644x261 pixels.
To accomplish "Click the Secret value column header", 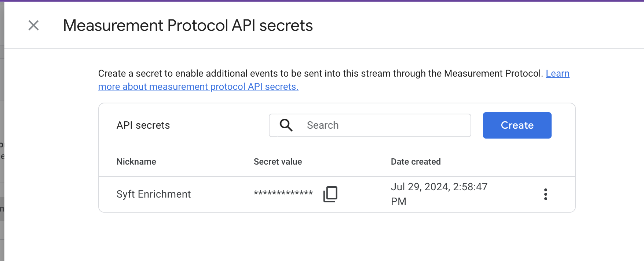I will [x=278, y=162].
